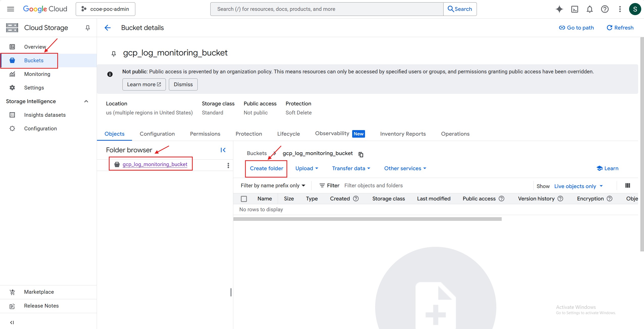Screen dimensions: 644x329
Task: Open column display options icon
Action: point(628,186)
